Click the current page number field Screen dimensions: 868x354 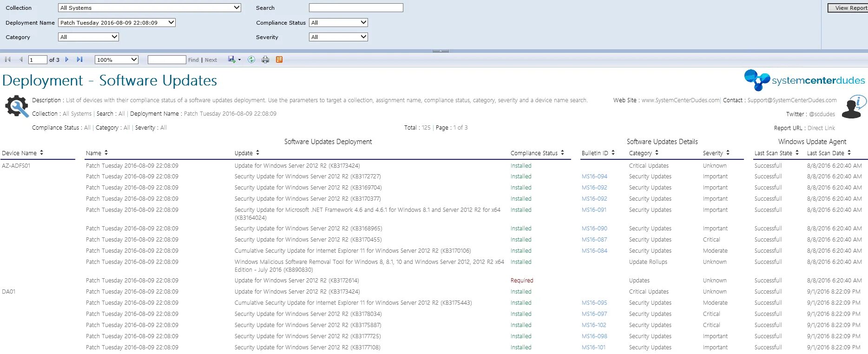[38, 59]
